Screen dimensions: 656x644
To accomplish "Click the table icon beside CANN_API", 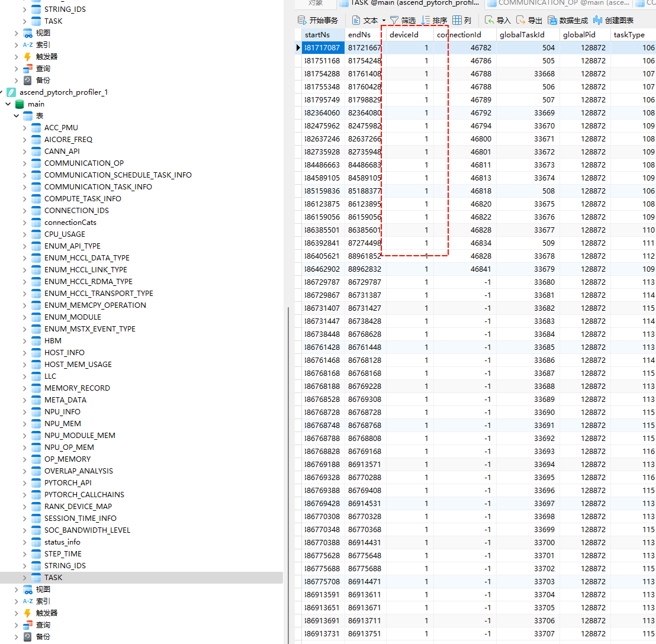I will (x=36, y=152).
